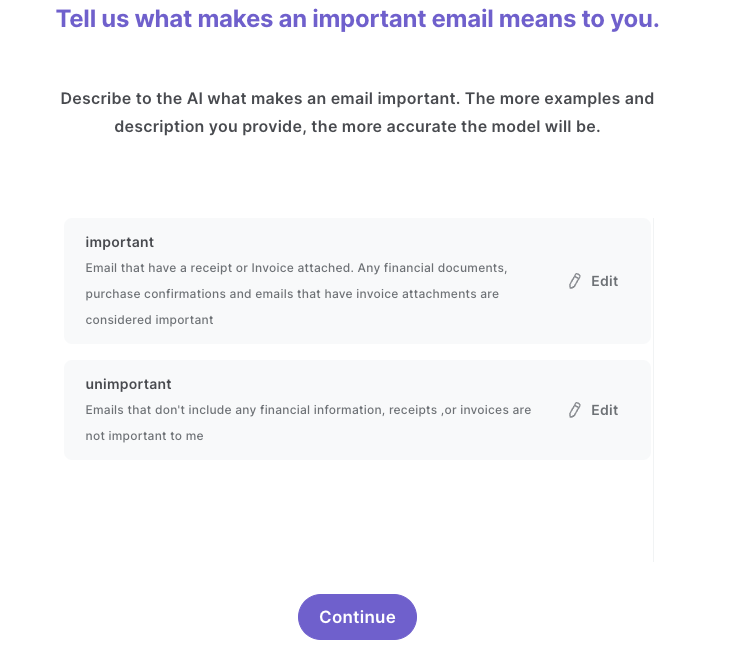Click the 'Emails that don't include' first line
733x671 pixels.
[308, 410]
